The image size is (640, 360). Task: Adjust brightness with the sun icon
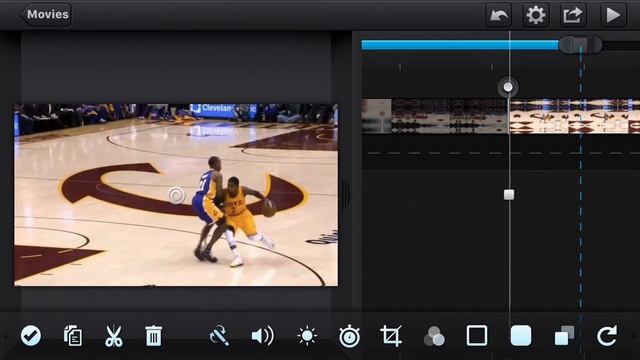[x=307, y=336]
